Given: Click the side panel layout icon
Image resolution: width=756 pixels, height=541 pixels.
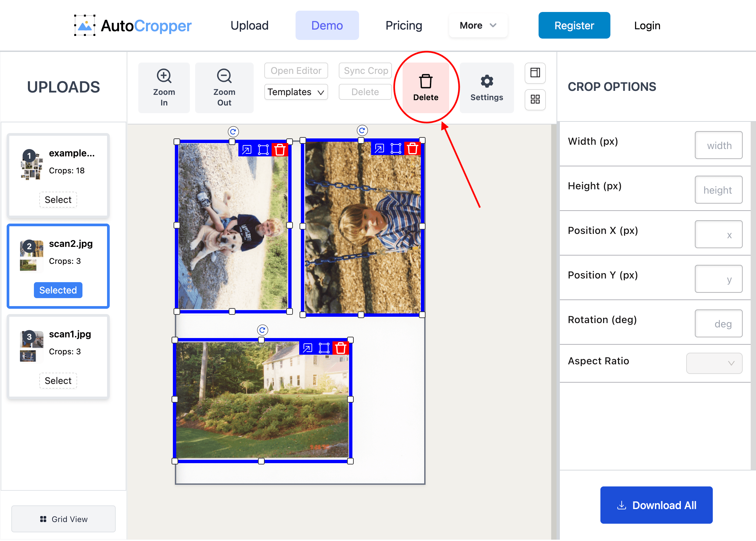Looking at the screenshot, I should [x=535, y=73].
